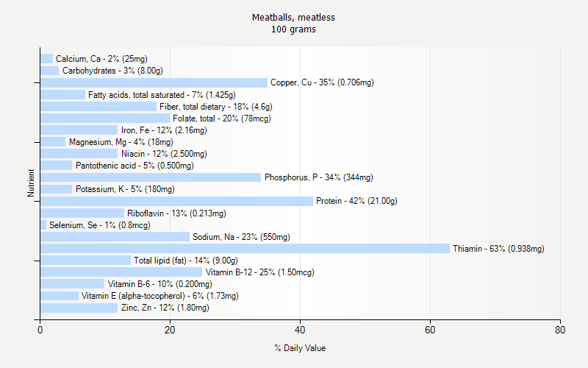The image size is (588, 368).
Task: Click the Nutrient y-axis label
Action: tap(32, 183)
